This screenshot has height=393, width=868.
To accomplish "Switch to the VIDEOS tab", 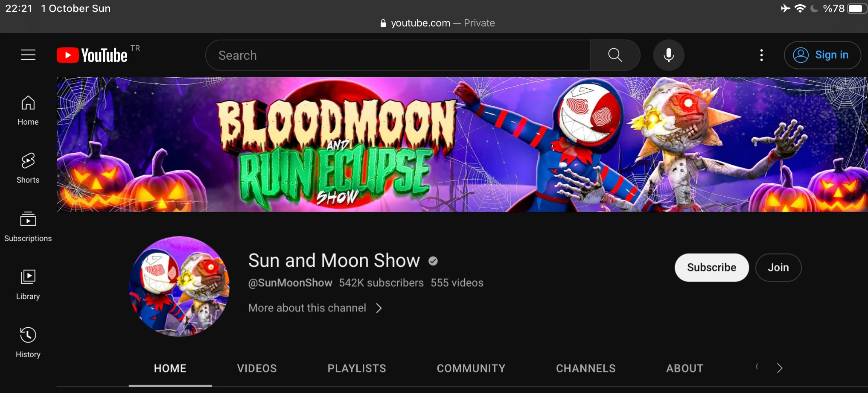I will [256, 368].
